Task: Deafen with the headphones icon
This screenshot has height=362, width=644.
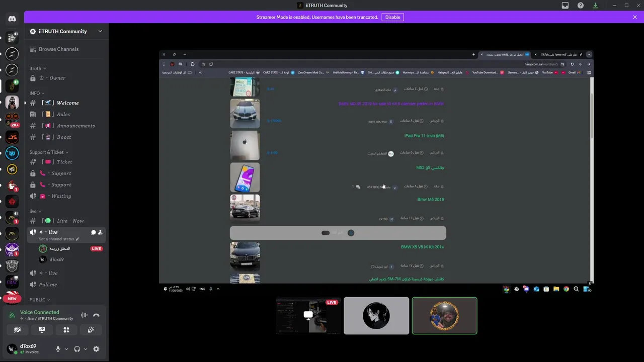Action: [x=77, y=349]
